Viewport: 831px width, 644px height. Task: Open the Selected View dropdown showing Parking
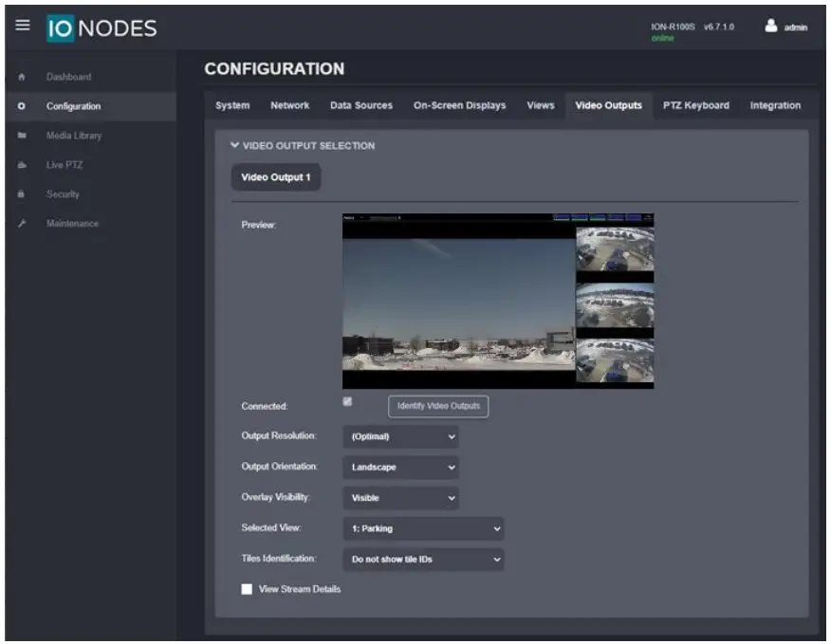pos(422,528)
